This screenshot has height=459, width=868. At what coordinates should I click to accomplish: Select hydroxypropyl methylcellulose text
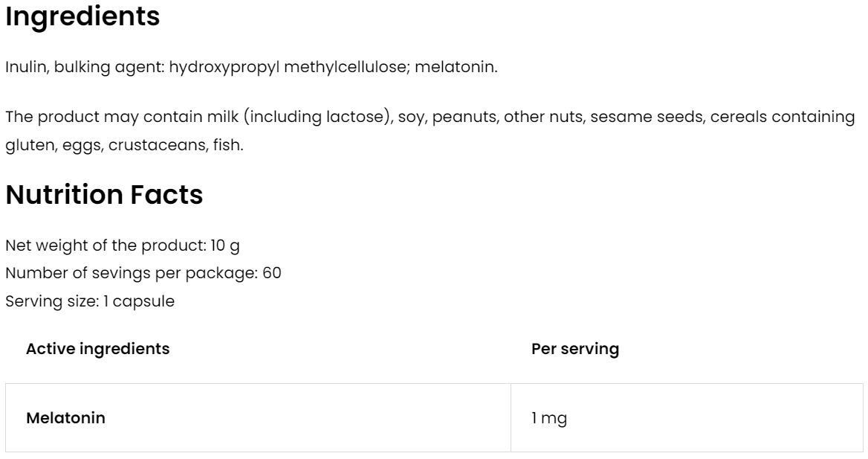288,68
